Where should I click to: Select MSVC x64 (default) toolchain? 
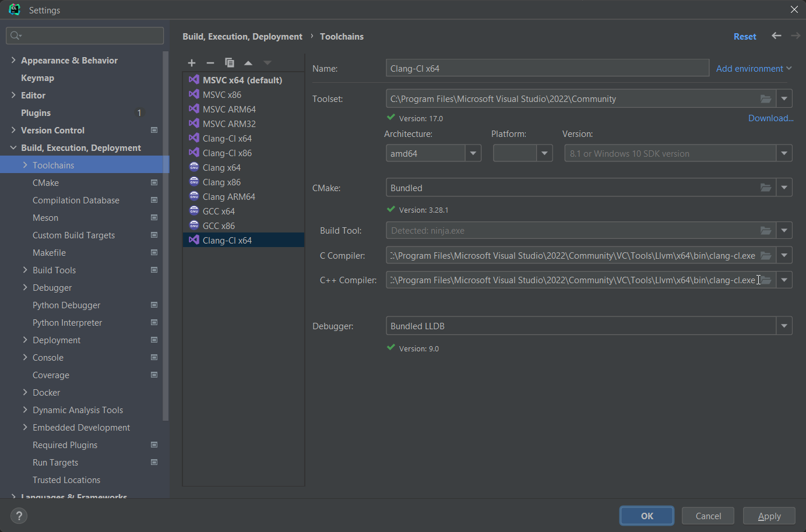(x=244, y=80)
